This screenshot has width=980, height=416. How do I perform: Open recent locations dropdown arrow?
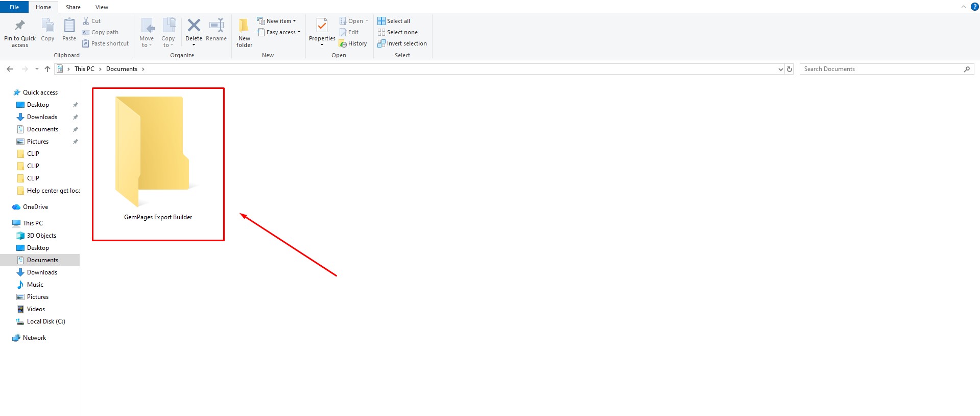click(37, 69)
